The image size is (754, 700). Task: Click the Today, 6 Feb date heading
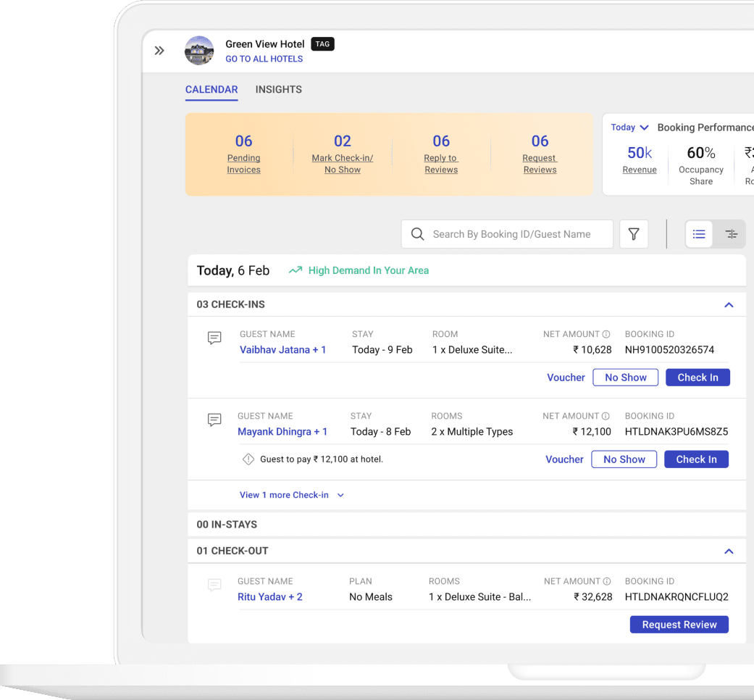click(233, 270)
